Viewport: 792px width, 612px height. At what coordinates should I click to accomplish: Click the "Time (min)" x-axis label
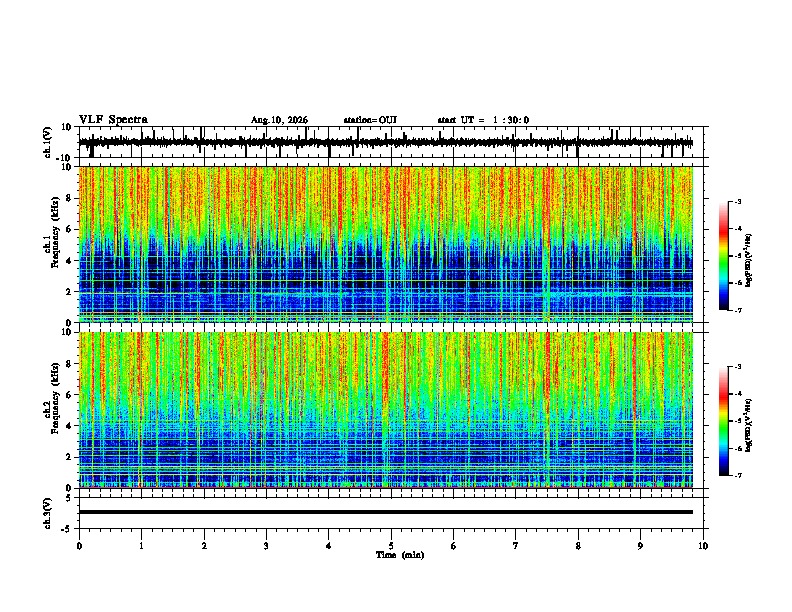pos(400,555)
